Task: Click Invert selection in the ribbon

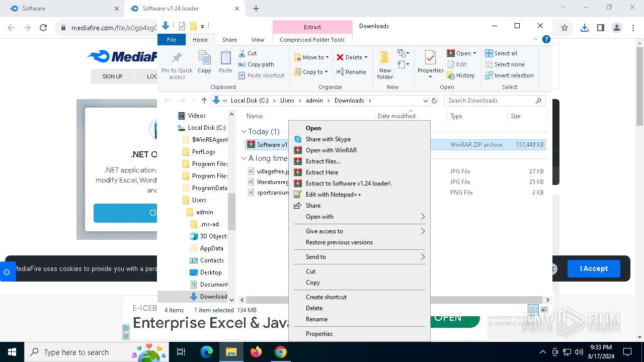Action: 509,75
